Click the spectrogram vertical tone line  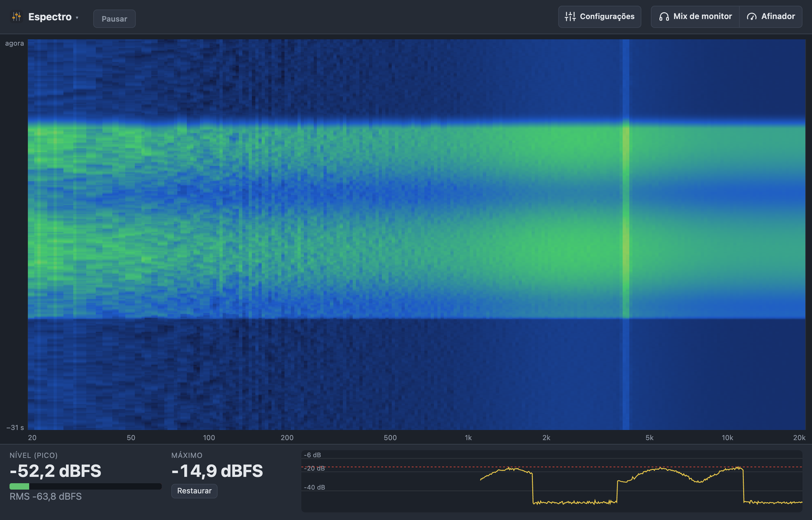pos(626,234)
